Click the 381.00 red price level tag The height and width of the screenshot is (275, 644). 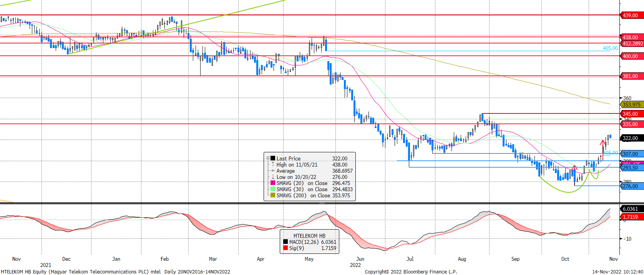(632, 76)
